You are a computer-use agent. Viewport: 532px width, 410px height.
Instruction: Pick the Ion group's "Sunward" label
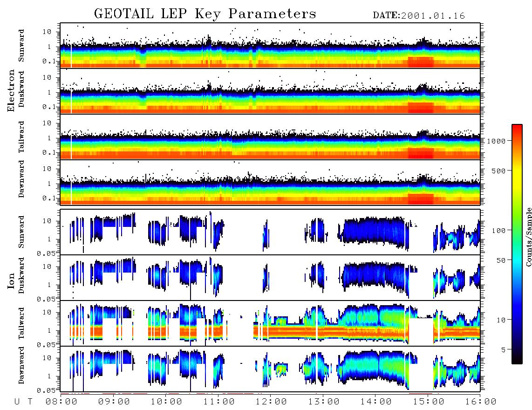tap(21, 232)
